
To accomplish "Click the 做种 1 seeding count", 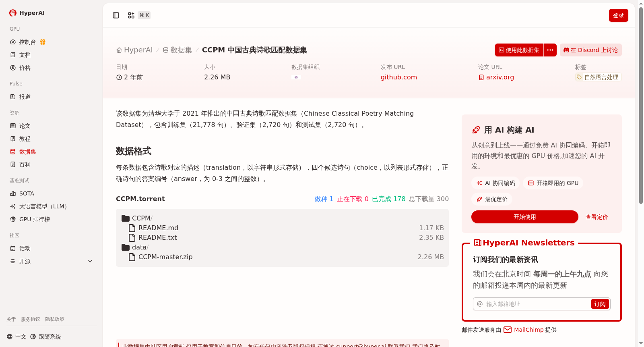I will 324,199.
